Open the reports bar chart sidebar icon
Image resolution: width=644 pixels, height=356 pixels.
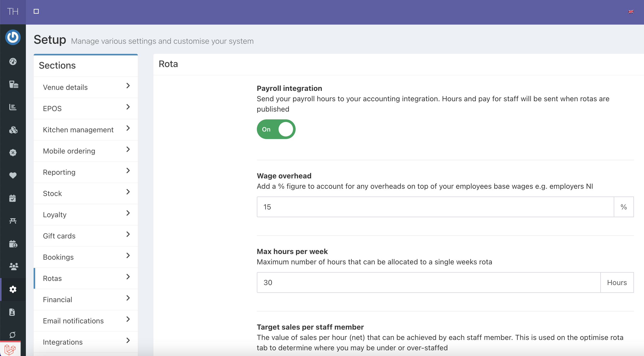point(13,107)
